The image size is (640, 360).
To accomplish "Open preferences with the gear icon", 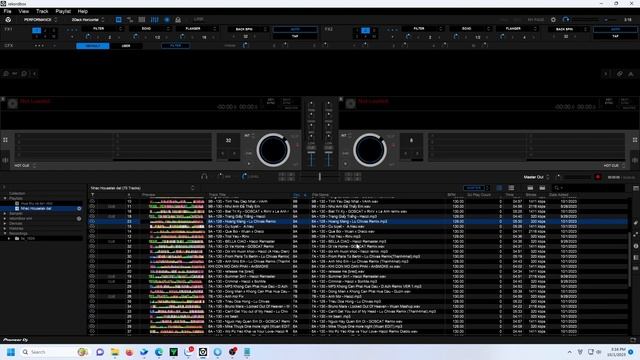I will click(x=553, y=20).
